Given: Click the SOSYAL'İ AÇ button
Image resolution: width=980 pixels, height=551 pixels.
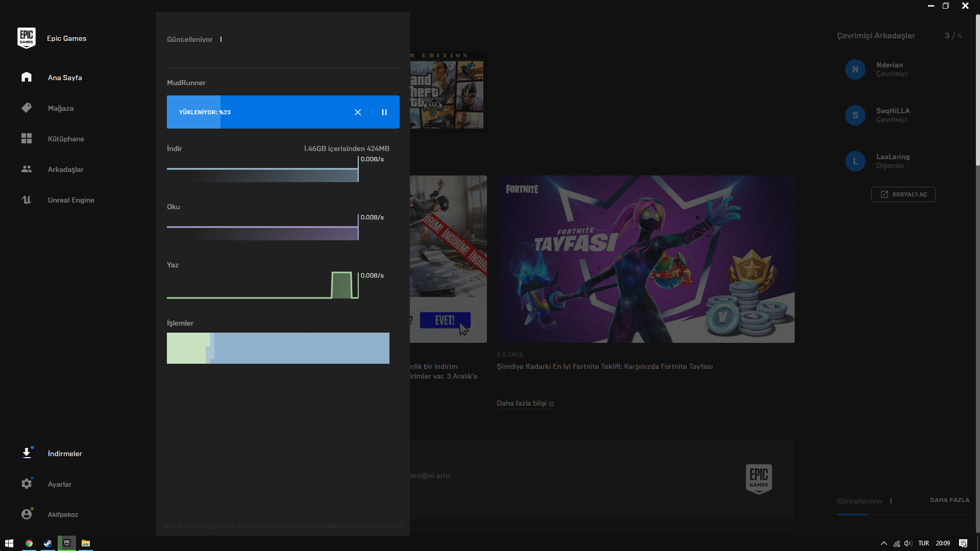Looking at the screenshot, I should 903,194.
